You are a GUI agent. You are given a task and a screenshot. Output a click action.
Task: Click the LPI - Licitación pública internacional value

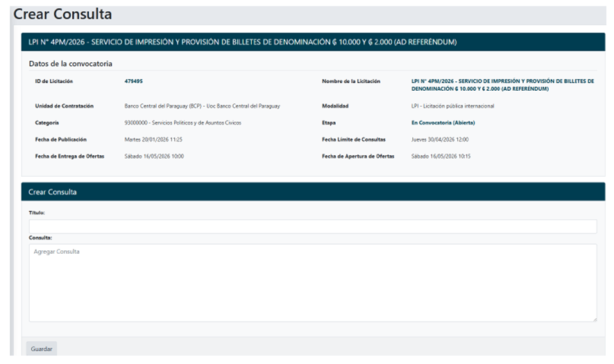point(452,106)
